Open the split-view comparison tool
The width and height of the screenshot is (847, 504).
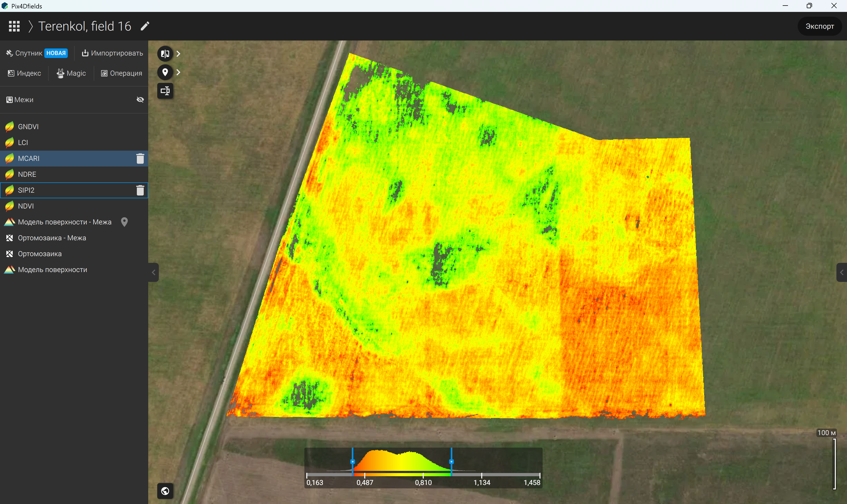coord(165,54)
